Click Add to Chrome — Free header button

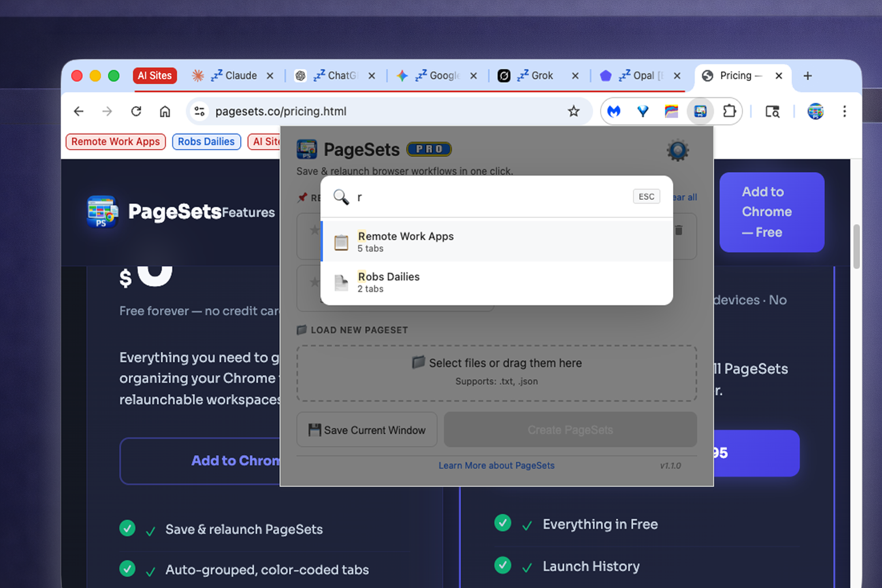pyautogui.click(x=772, y=212)
